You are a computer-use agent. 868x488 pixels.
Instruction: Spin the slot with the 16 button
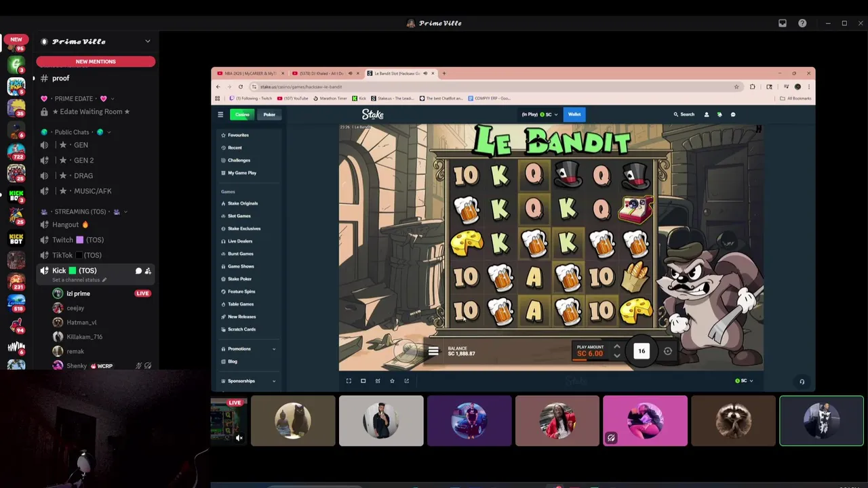click(641, 351)
